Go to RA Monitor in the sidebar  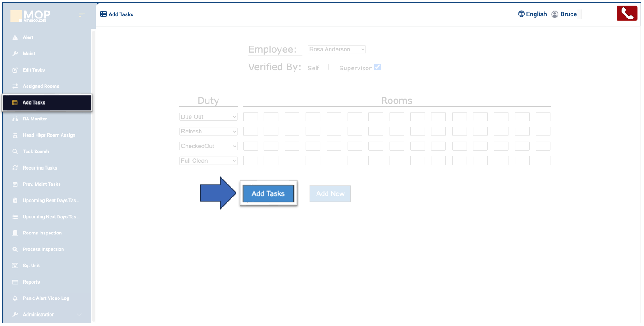[x=35, y=119]
